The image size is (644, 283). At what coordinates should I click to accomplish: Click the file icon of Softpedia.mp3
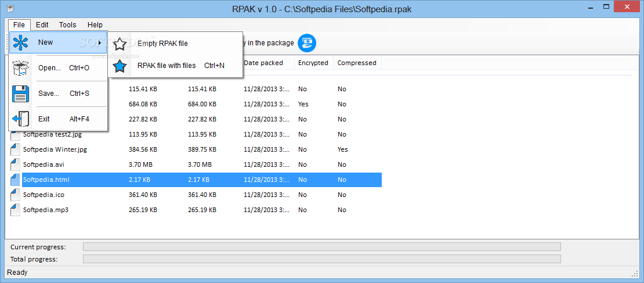click(x=15, y=210)
